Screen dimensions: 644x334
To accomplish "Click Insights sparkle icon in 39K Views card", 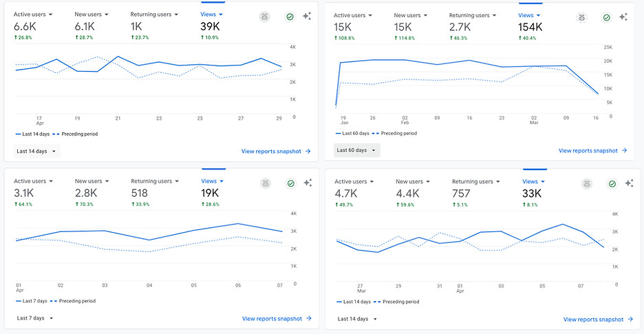I will pos(307,17).
